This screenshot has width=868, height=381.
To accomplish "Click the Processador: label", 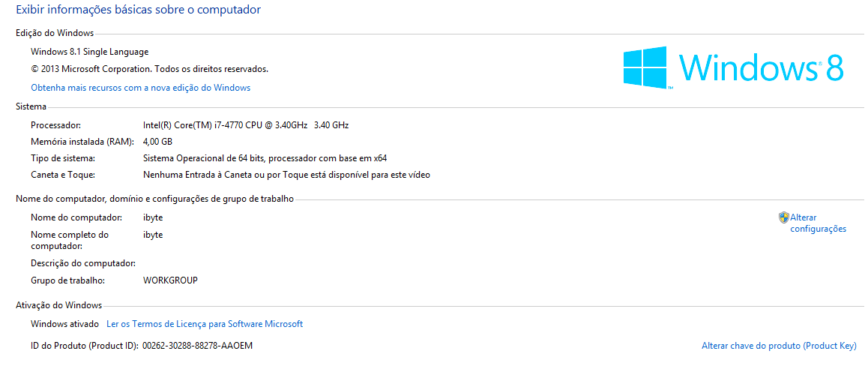I will pos(56,125).
